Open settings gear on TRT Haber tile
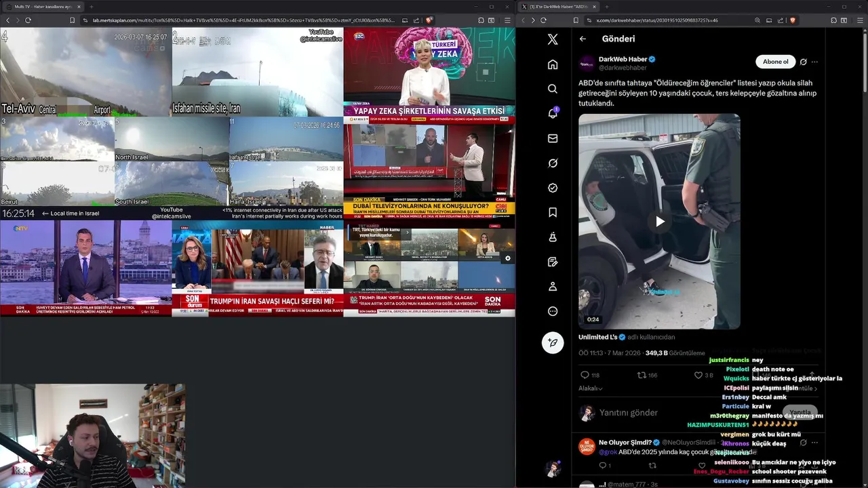868x488 pixels. 507,258
